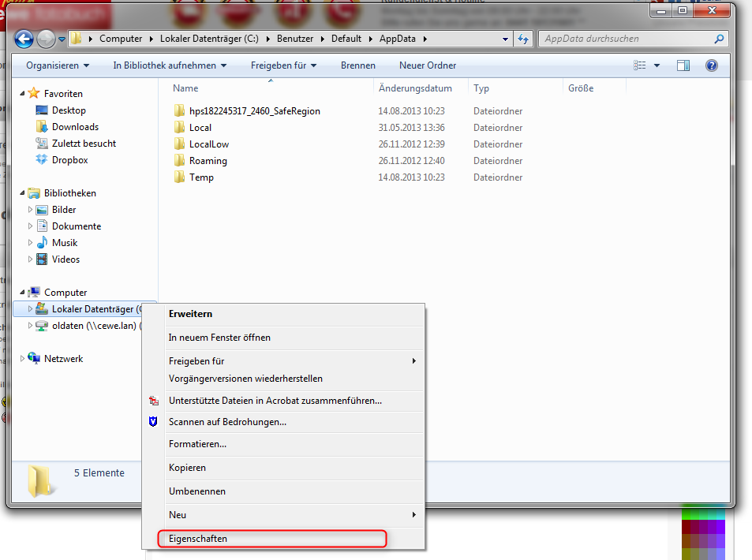Open 'Freigeben für' toolbar dropdown
Image resolution: width=752 pixels, height=560 pixels.
coord(284,65)
